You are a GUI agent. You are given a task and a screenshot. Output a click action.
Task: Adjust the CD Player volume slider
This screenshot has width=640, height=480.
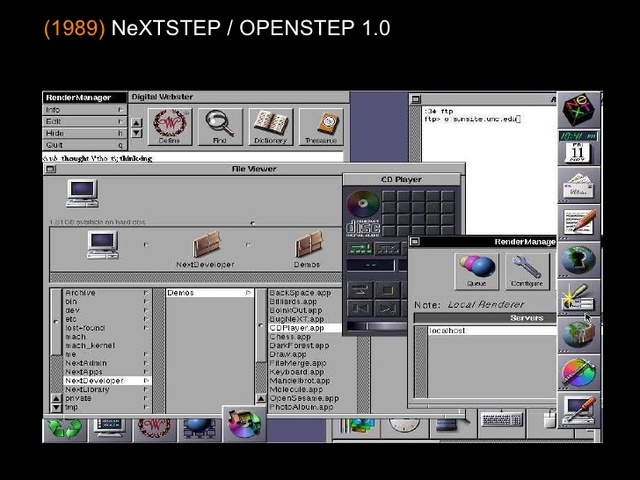pyautogui.click(x=377, y=326)
